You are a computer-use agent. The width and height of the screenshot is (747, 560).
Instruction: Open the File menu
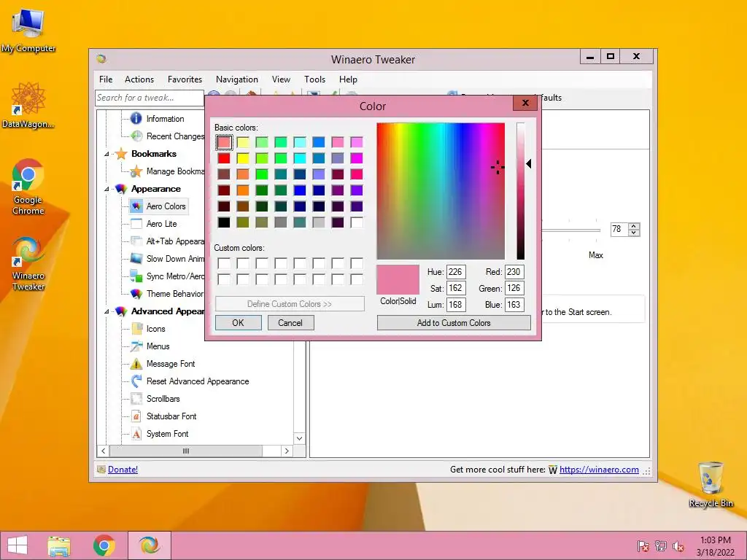click(106, 79)
